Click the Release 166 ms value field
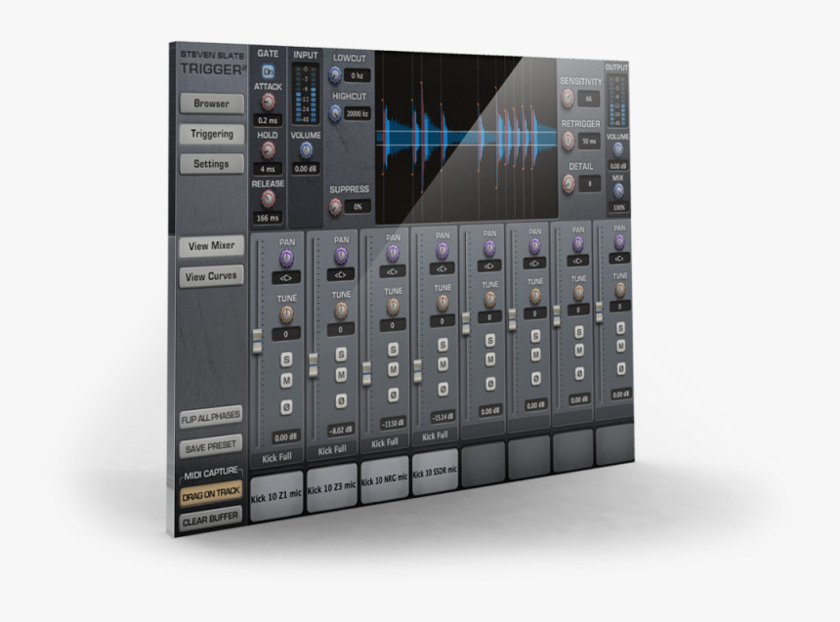The image size is (840, 622). pos(268,218)
